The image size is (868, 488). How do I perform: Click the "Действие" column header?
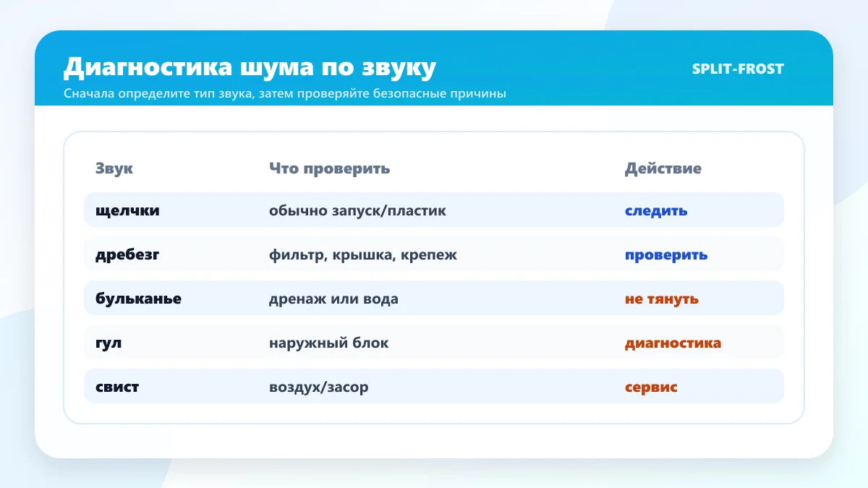click(663, 168)
